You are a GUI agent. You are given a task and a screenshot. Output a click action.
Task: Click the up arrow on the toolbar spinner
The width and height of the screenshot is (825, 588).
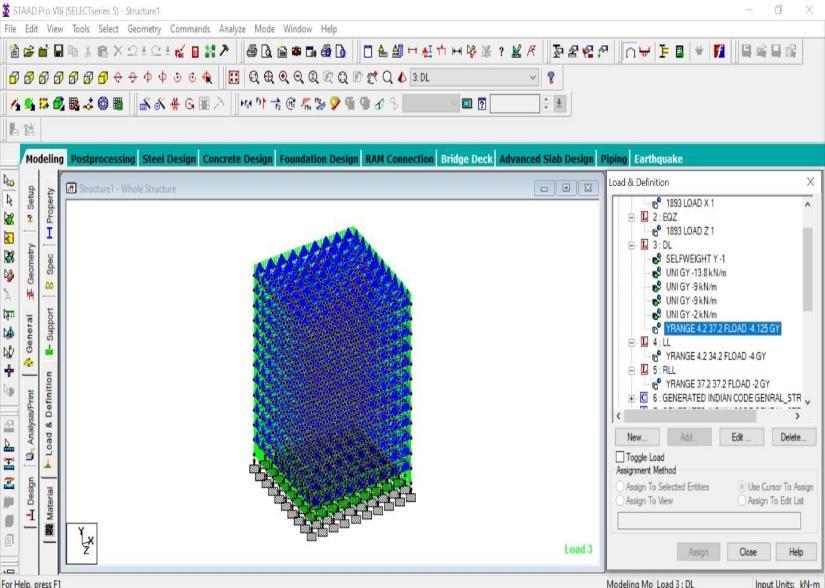(x=546, y=99)
